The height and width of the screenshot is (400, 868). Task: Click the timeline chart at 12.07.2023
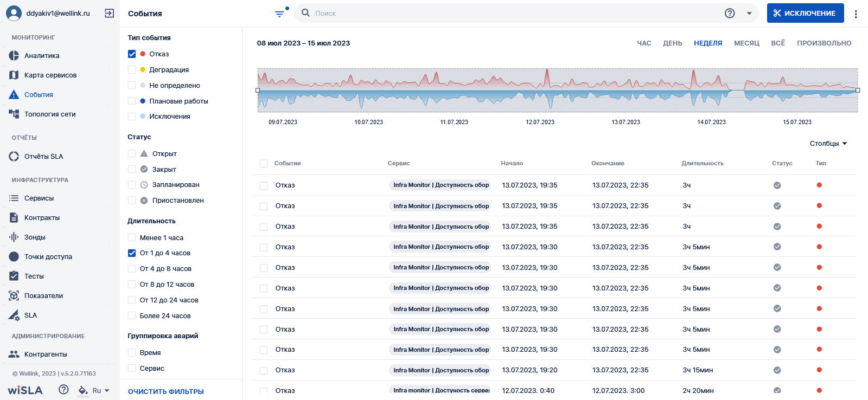(x=540, y=91)
